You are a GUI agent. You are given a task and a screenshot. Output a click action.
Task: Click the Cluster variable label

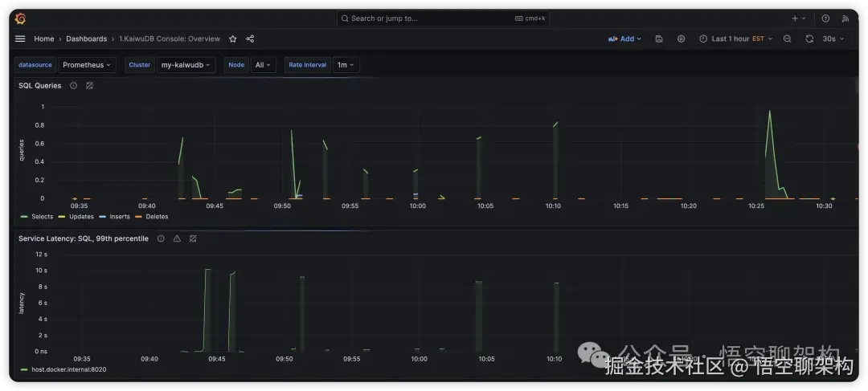point(140,65)
